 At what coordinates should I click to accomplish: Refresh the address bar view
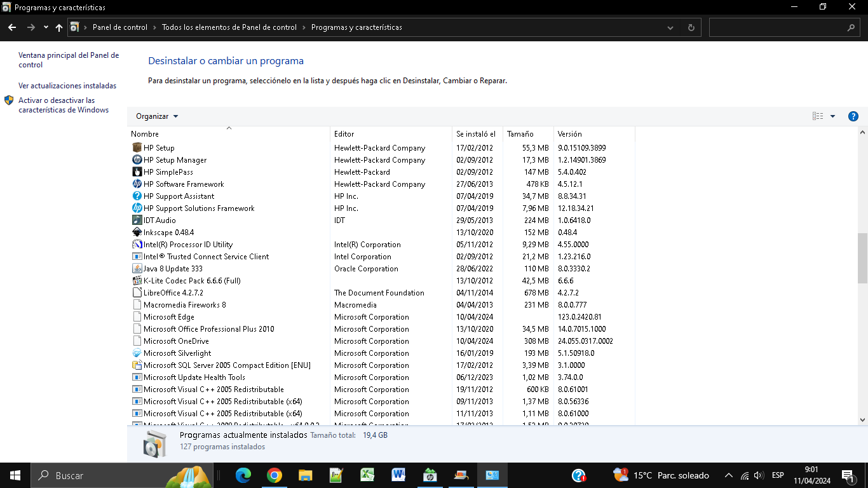tap(691, 27)
